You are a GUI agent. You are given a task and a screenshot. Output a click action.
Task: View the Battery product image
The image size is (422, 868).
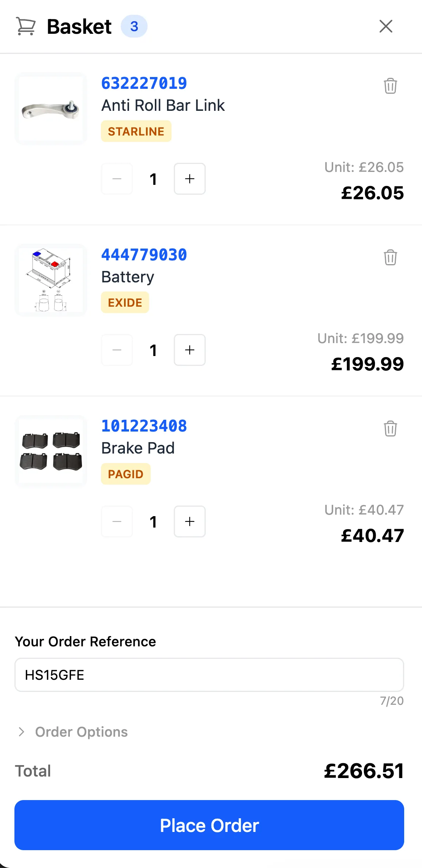[51, 280]
